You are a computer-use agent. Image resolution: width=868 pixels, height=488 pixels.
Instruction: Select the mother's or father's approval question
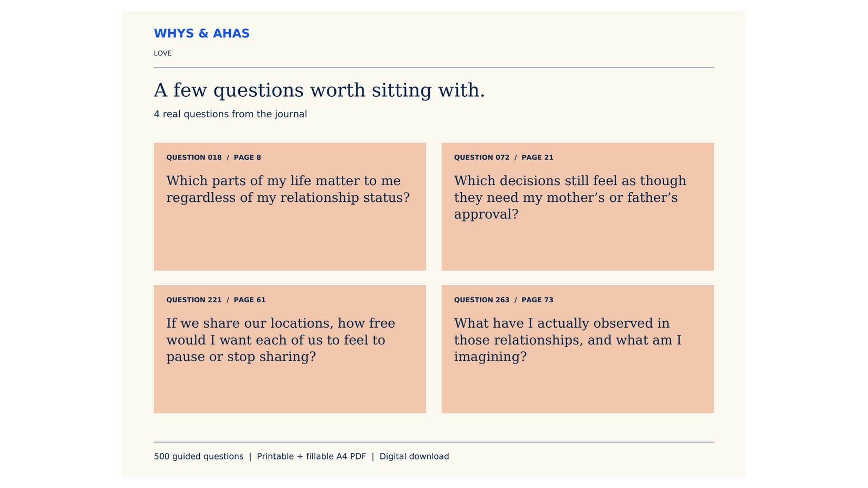(570, 198)
